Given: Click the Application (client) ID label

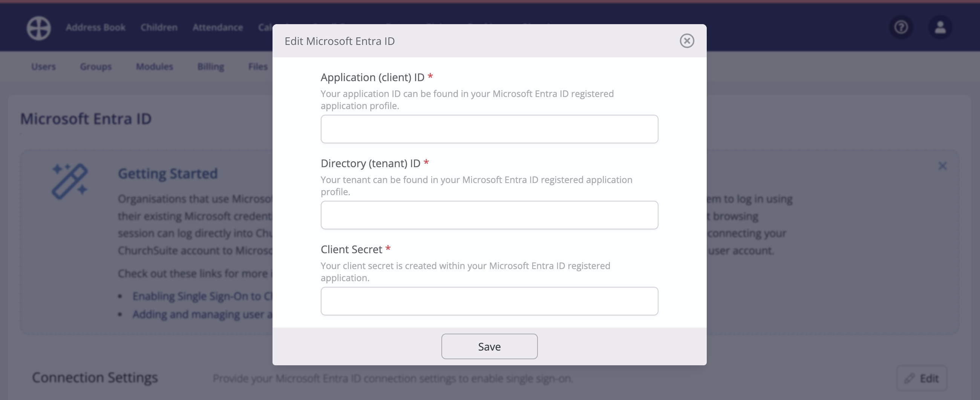Looking at the screenshot, I should [372, 77].
